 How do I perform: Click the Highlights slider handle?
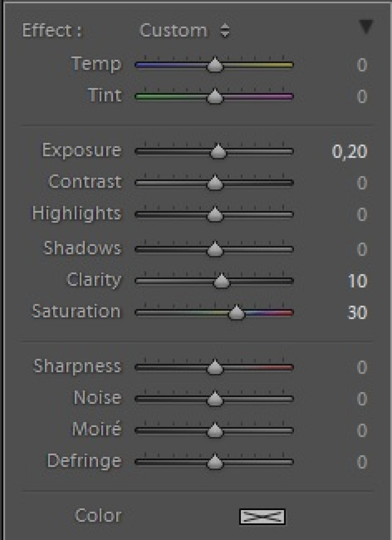point(215,215)
